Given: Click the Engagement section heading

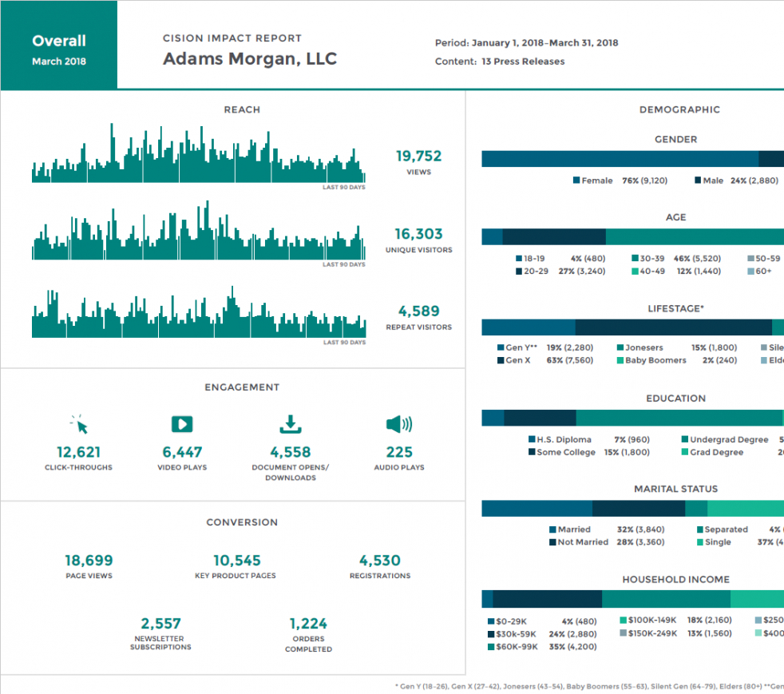Looking at the screenshot, I should click(242, 387).
